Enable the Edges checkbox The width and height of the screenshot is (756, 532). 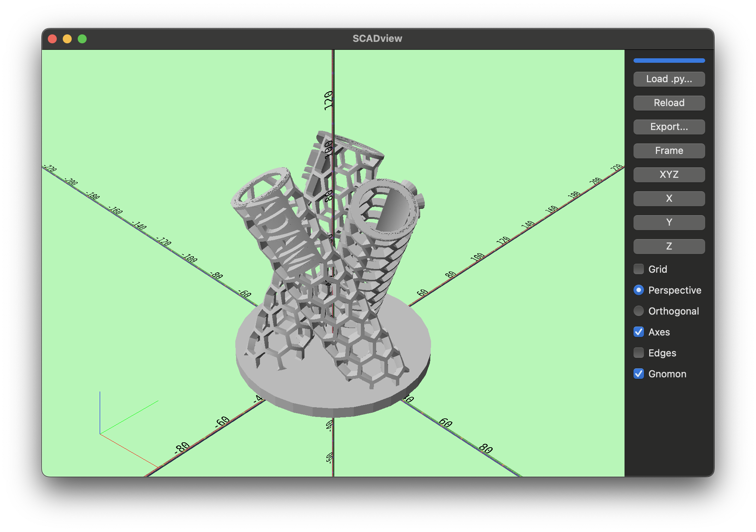639,353
